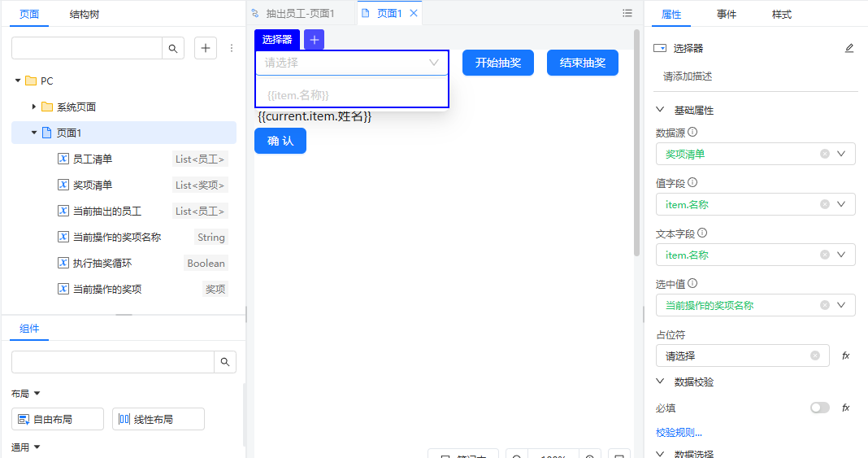Image resolution: width=868 pixels, height=458 pixels.
Task: Clear the 值字段 value
Action: (825, 204)
